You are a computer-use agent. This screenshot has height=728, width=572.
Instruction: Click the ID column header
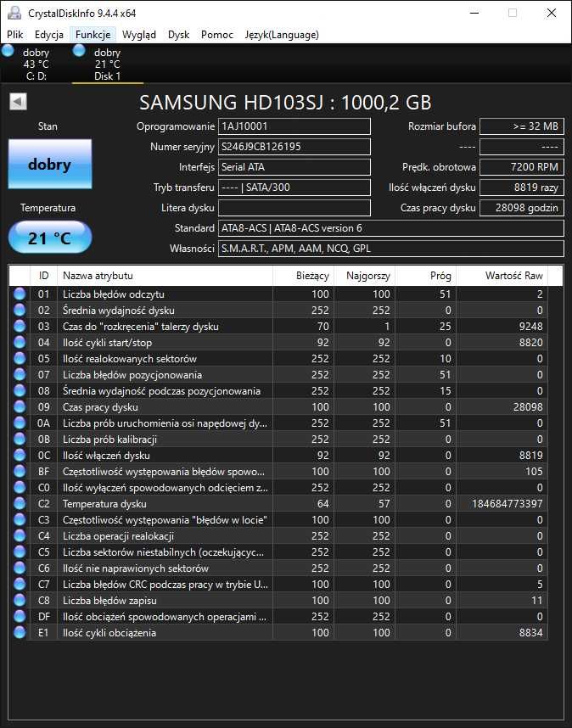(x=43, y=276)
